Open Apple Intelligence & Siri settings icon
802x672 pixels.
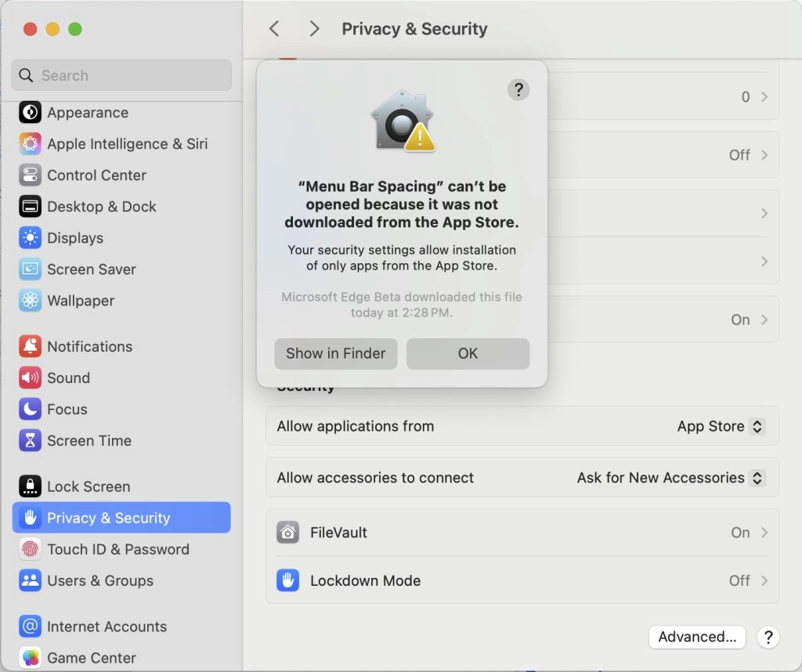(x=30, y=143)
